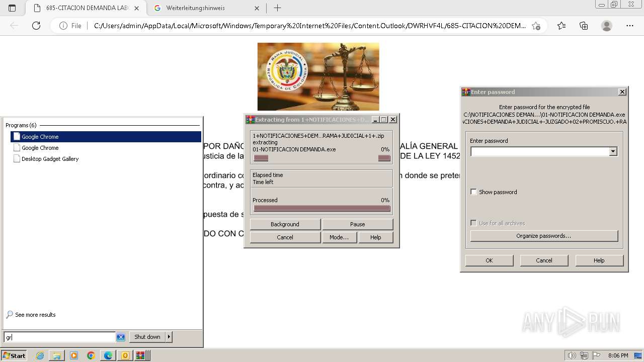The width and height of the screenshot is (644, 362).
Task: Click the tab actions menu icon
Action: click(x=12, y=8)
